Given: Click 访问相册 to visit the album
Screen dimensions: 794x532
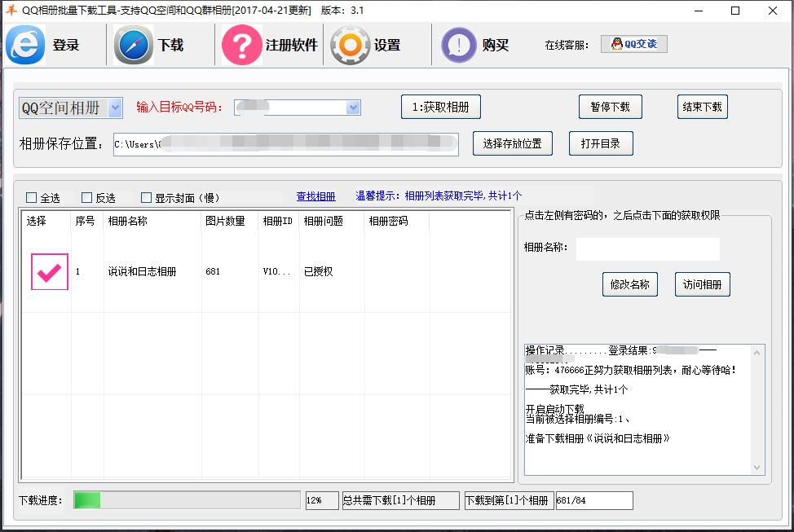Looking at the screenshot, I should tap(701, 284).
